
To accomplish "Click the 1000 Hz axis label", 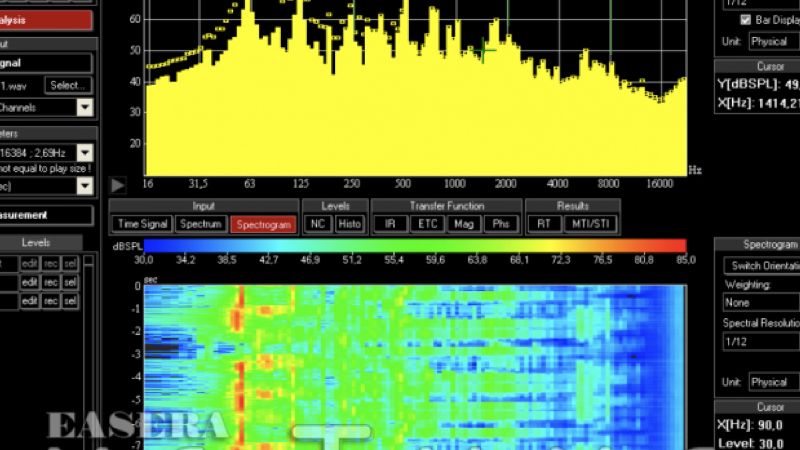I will (455, 184).
